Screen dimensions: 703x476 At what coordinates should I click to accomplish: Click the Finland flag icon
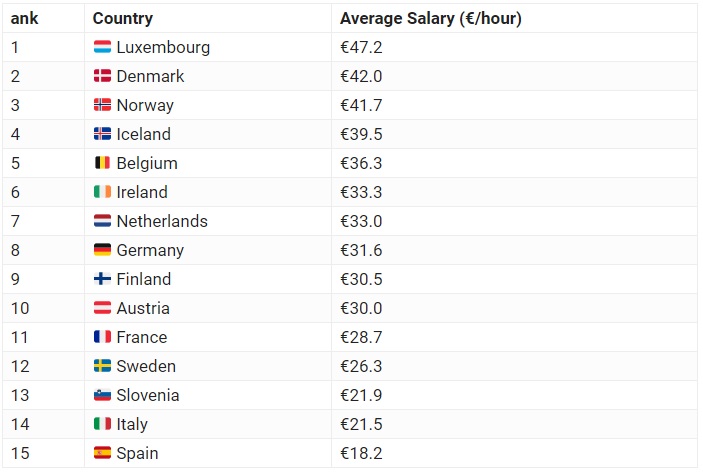click(x=102, y=279)
